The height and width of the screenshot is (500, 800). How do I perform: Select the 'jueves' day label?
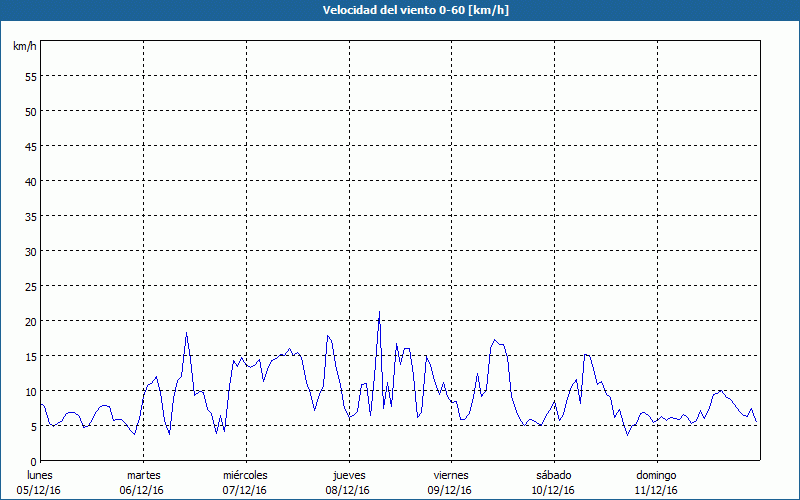[x=348, y=475]
